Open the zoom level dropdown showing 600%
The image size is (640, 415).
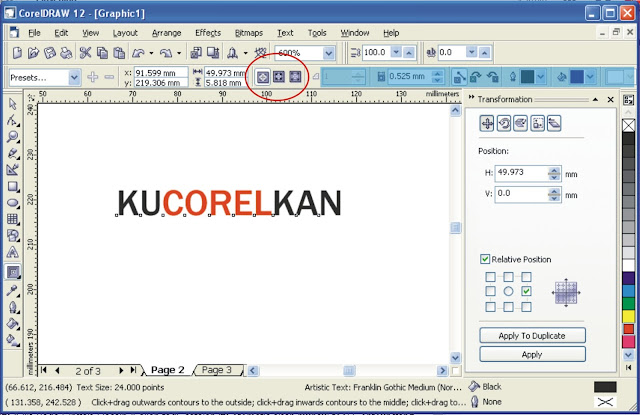point(329,53)
